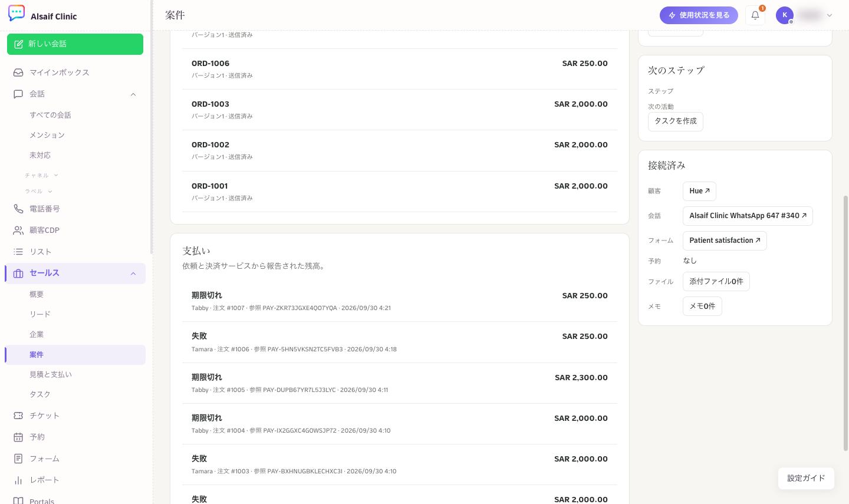Image resolution: width=849 pixels, height=504 pixels.
Task: Open the Hue customer link
Action: click(x=699, y=191)
